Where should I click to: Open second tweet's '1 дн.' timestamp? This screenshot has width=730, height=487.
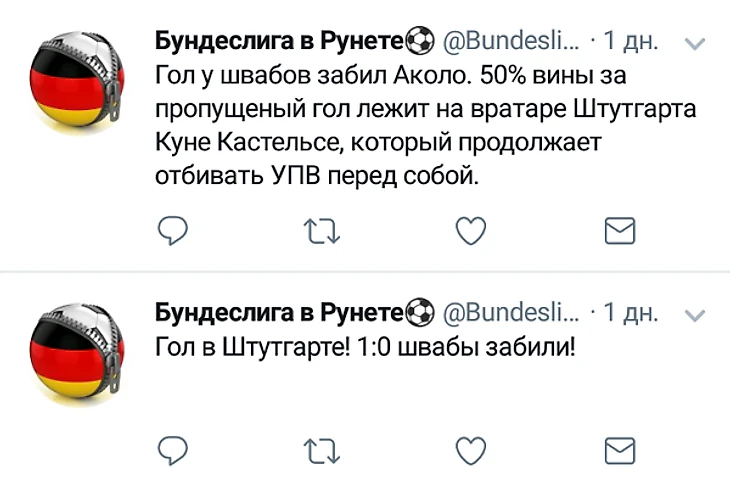click(630, 315)
